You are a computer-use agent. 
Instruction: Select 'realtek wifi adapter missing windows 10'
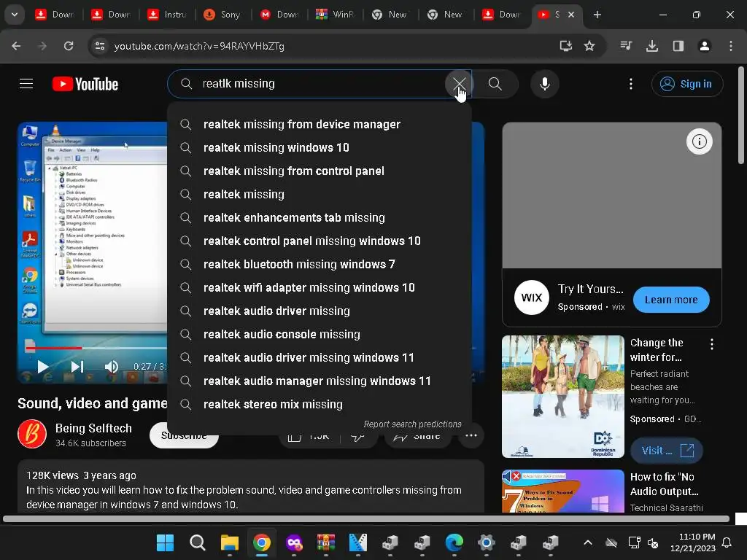320,287
